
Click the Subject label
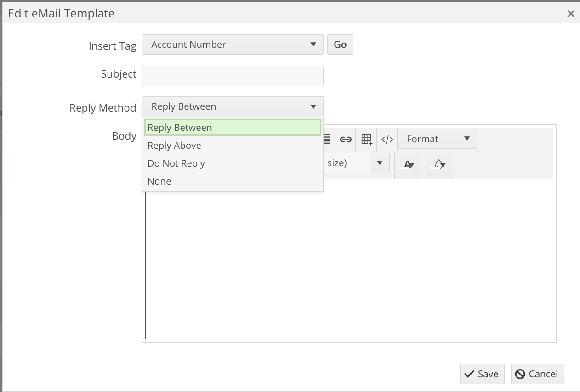(119, 74)
